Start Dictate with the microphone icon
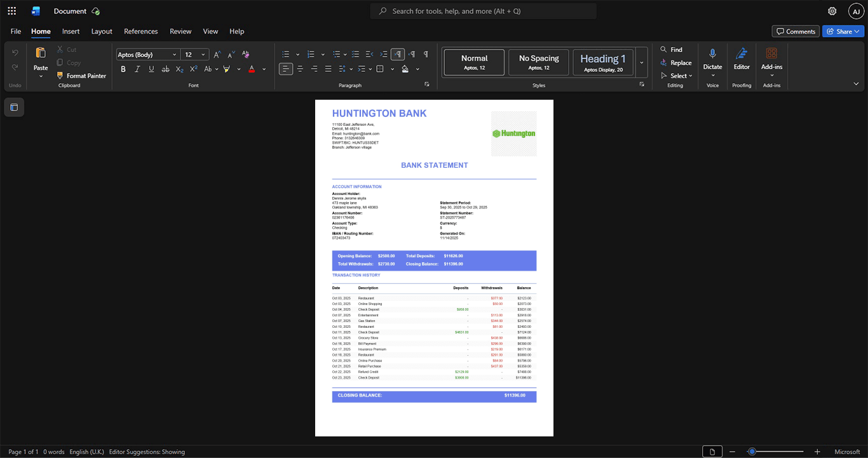The width and height of the screenshot is (868, 458). [x=712, y=53]
